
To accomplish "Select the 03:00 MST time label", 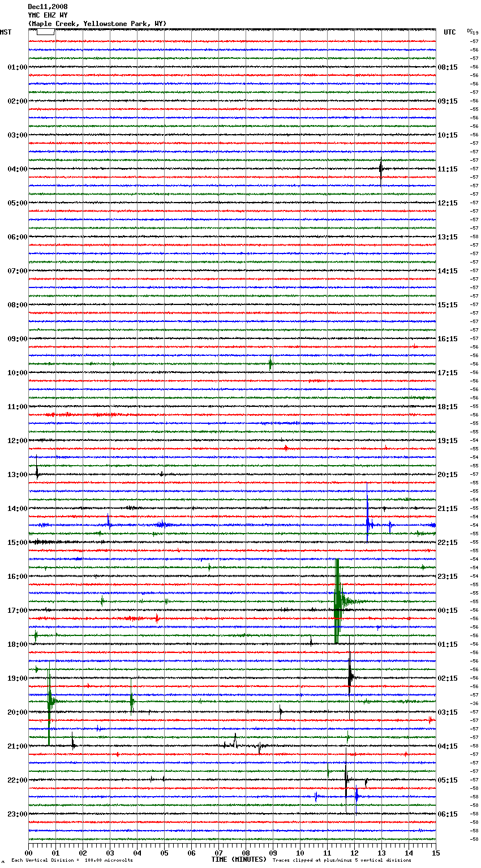I will [x=18, y=135].
